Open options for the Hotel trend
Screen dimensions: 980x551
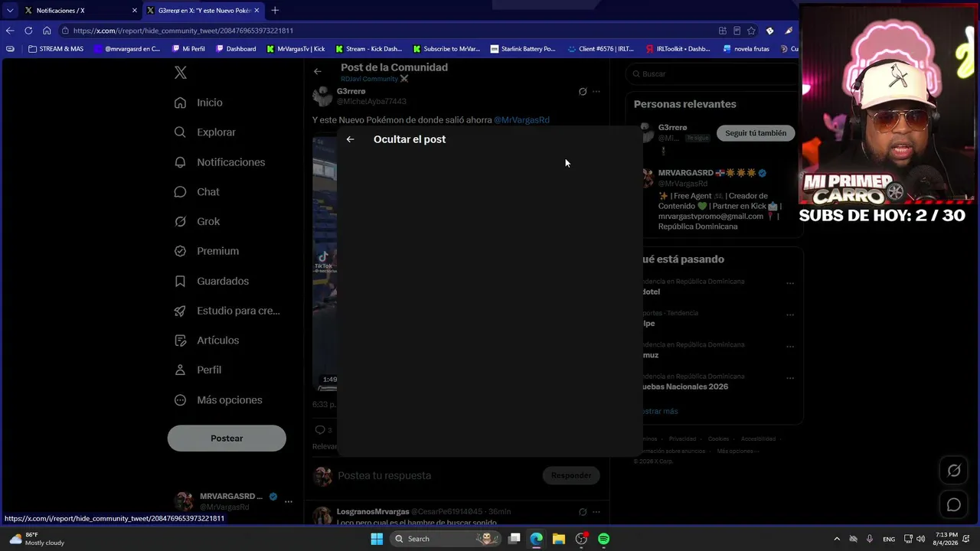[790, 283]
